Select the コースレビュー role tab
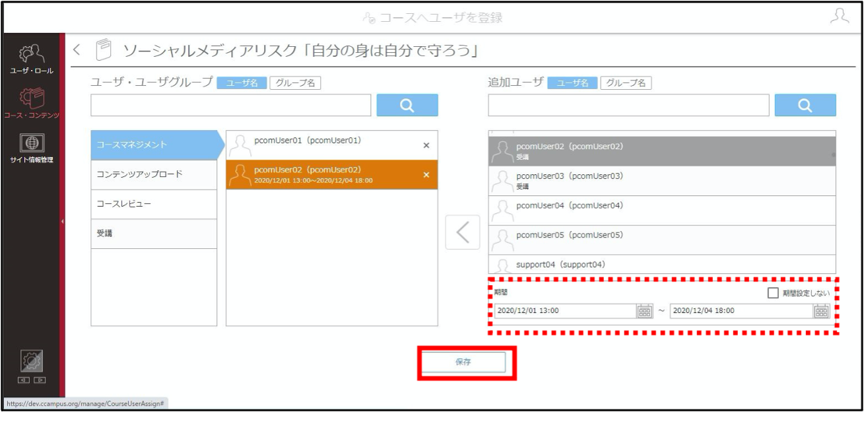The image size is (868, 429). click(x=154, y=205)
